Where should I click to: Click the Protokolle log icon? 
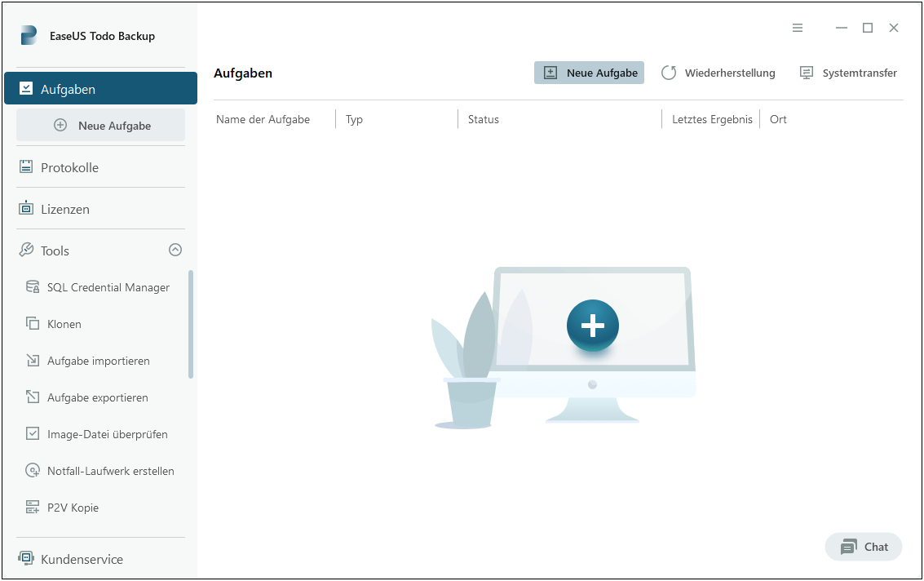click(26, 167)
